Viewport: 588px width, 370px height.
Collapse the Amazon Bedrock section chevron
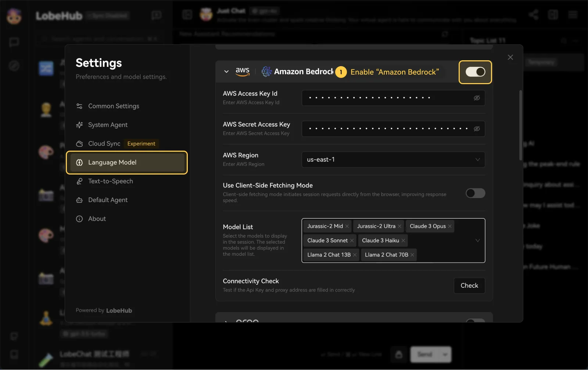(226, 72)
